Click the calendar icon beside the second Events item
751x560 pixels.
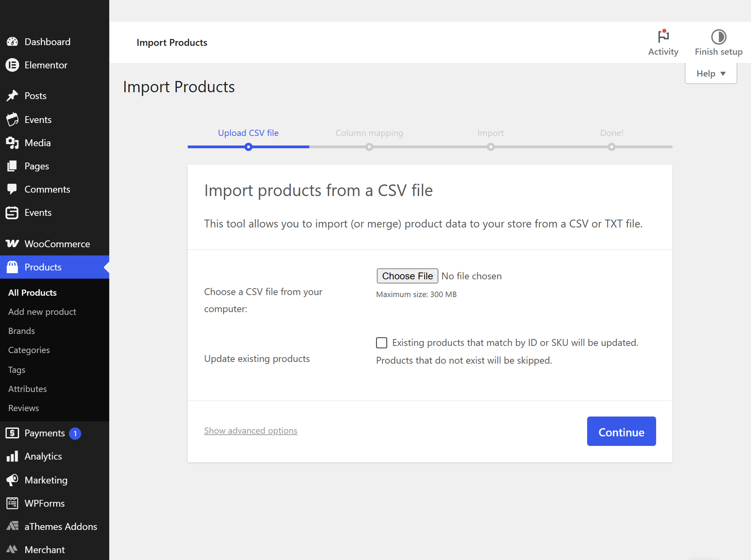(x=12, y=213)
